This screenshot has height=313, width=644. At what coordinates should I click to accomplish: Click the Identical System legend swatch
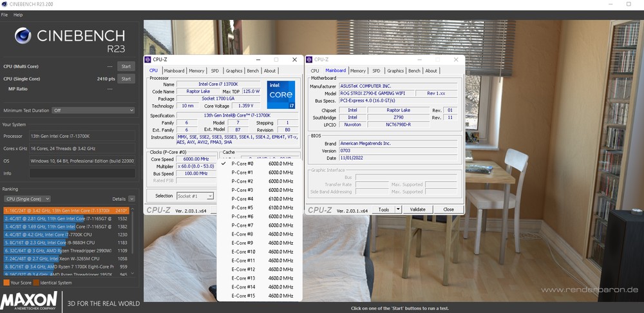36,283
